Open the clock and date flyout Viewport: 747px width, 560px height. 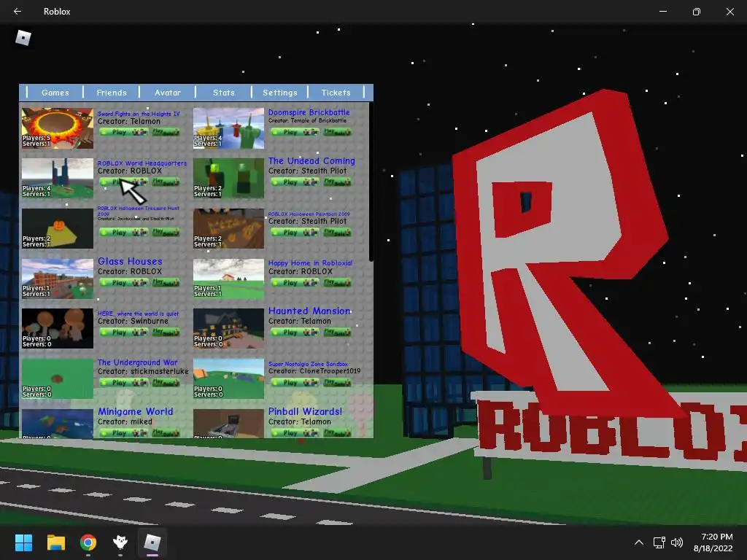(x=713, y=542)
